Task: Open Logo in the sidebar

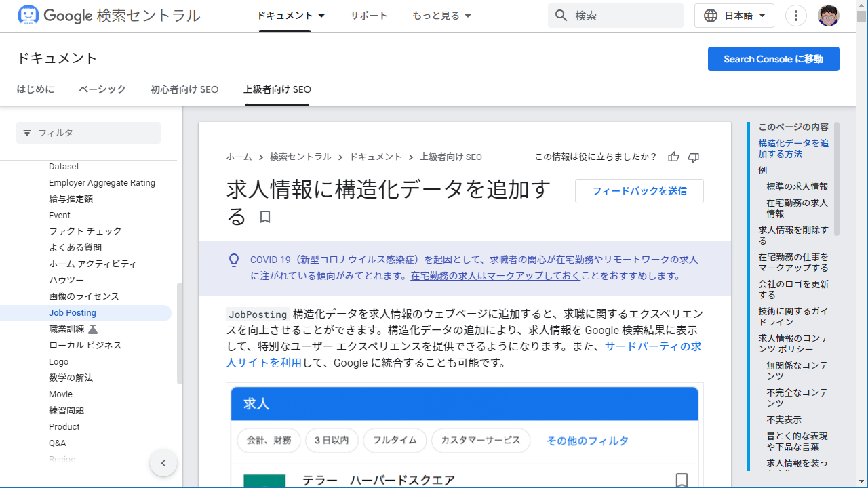Action: tap(59, 362)
